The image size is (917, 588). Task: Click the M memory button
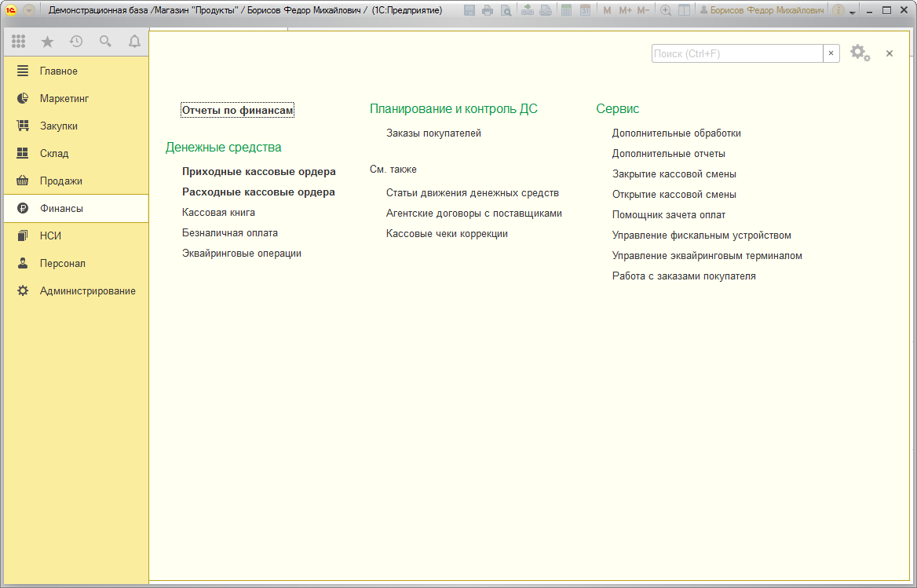[x=607, y=10]
